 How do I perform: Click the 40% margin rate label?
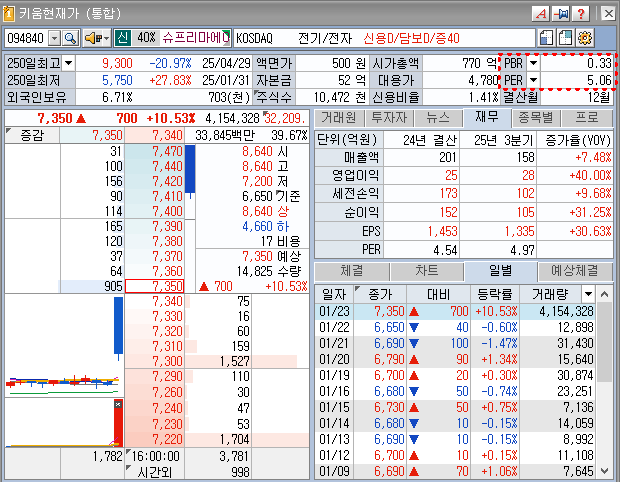(146, 38)
